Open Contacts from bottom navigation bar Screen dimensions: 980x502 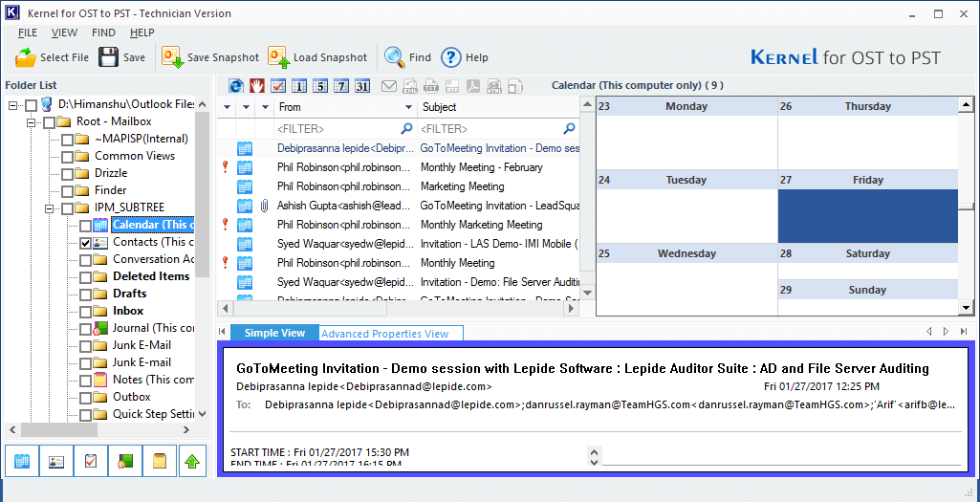pyautogui.click(x=56, y=462)
